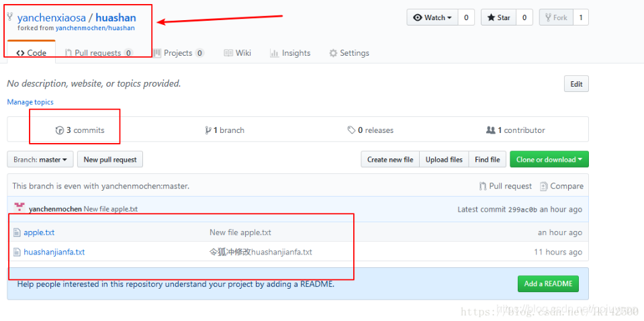Switch to the Pull requests tab
Screen dimensions: 644x321
(x=99, y=53)
